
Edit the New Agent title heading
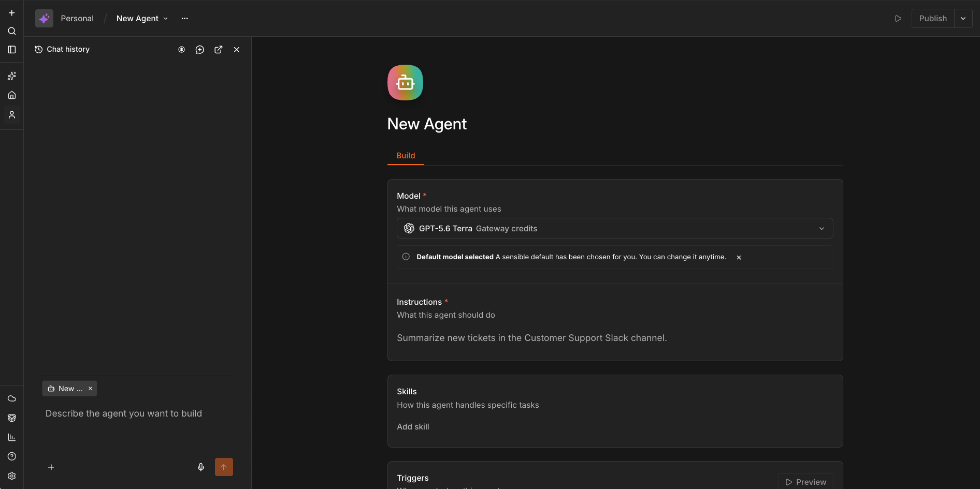coord(427,124)
